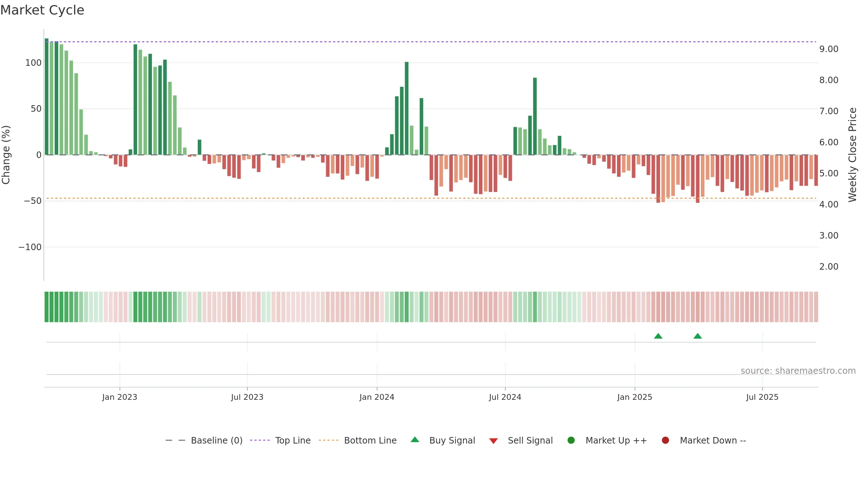This screenshot has width=868, height=488.
Task: Click the Top Line purple dotted legend marker
Action: pos(260,440)
